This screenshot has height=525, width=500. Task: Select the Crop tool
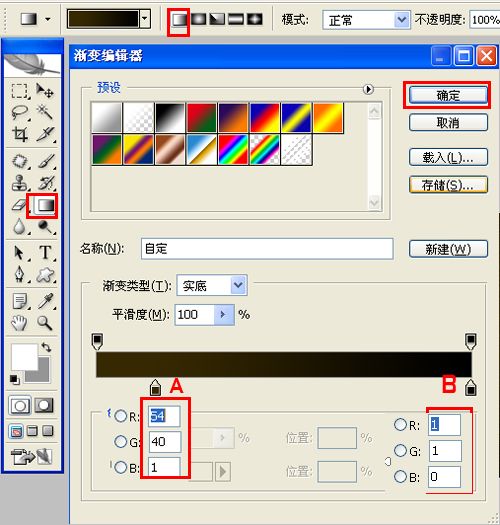19,134
